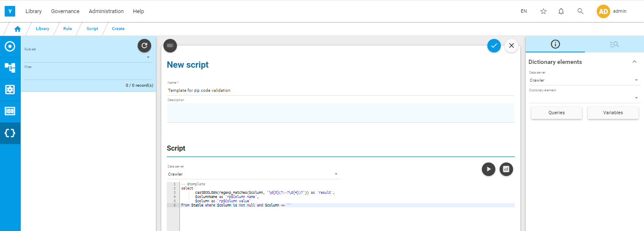Select the curly braces script icon
Image resolution: width=644 pixels, height=231 pixels.
10,133
